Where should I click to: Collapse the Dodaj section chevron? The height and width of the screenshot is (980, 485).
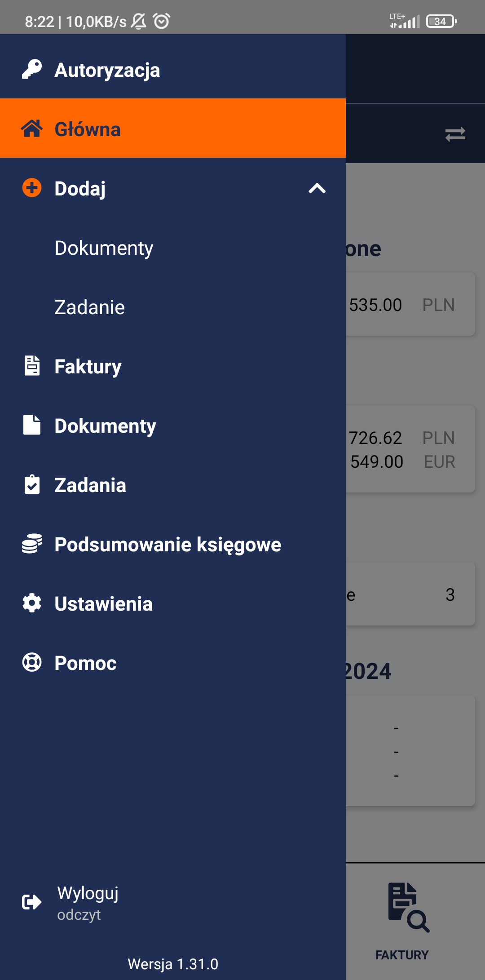point(317,188)
